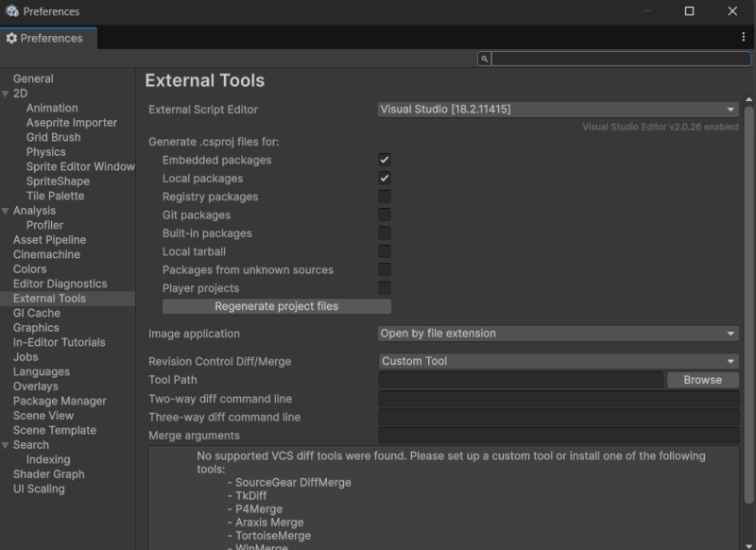Toggle Embedded packages checkbox
The height and width of the screenshot is (550, 756).
385,160
